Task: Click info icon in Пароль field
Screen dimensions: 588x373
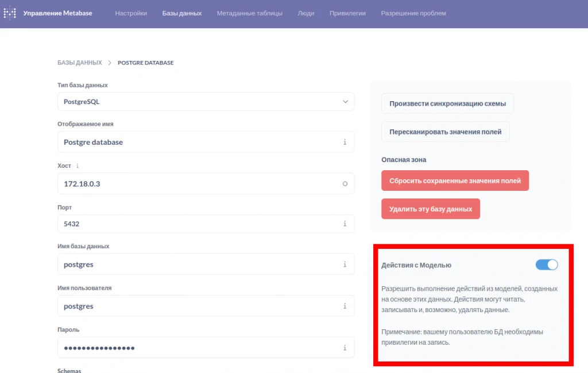Action: 345,348
